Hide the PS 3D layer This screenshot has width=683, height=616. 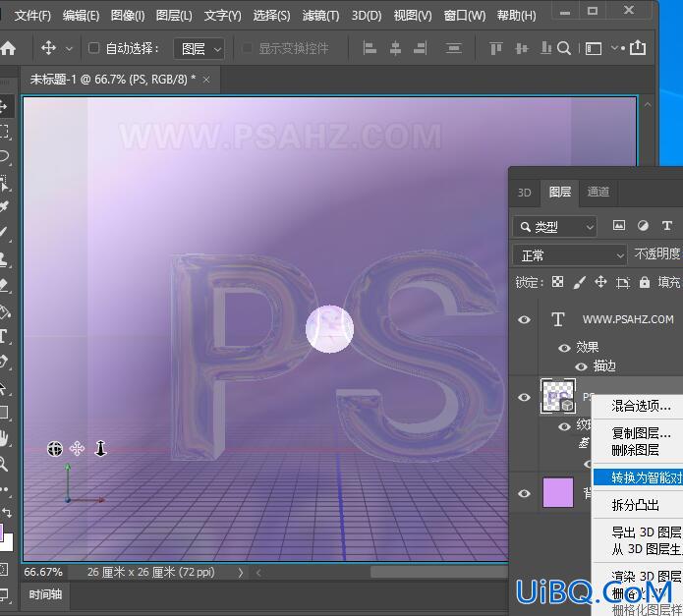[x=525, y=397]
